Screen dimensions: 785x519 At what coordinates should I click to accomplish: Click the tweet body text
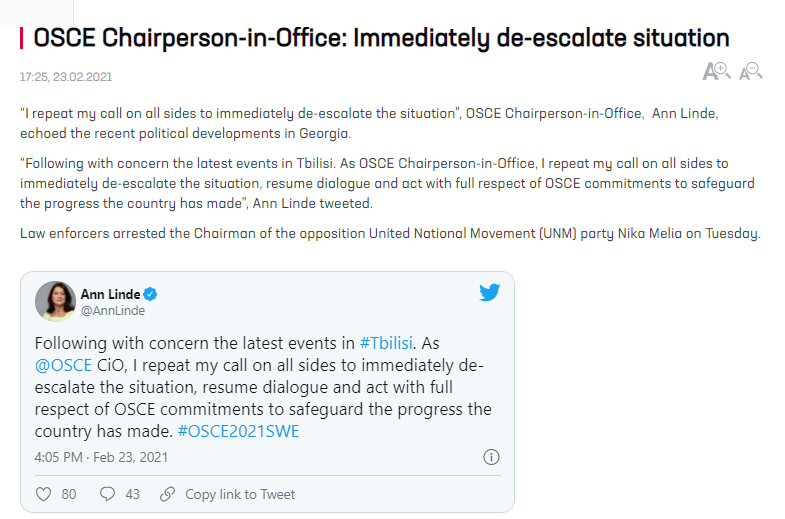(263, 387)
